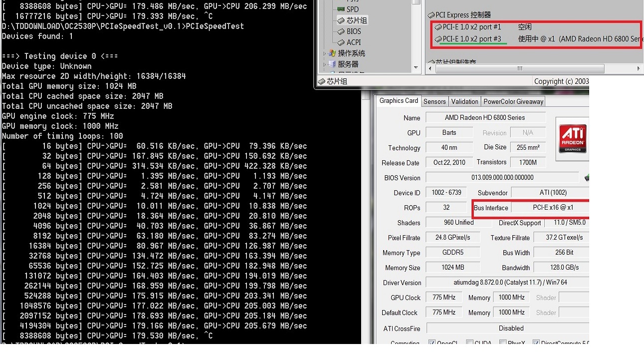Click the Bus Interface field PCI-E x16 @ x1
Image resolution: width=644 pixels, height=354 pixels.
pos(550,207)
